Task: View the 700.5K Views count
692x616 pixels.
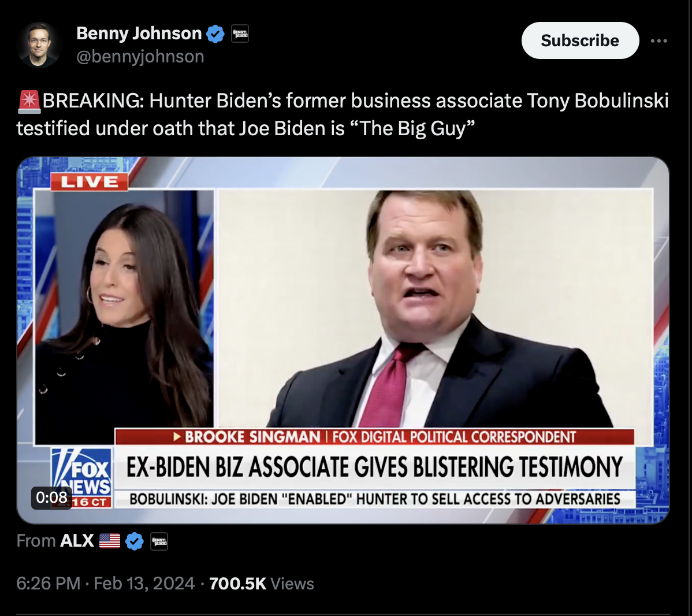Action: tap(261, 583)
